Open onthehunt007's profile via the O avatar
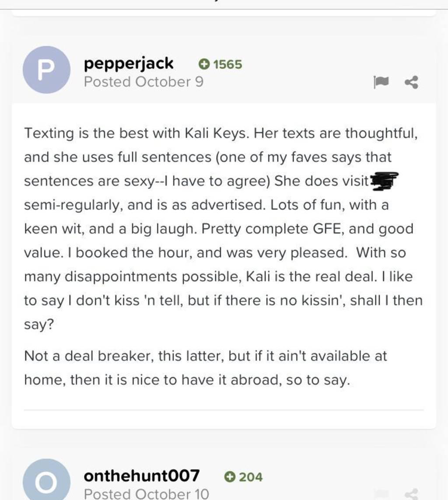 [x=46, y=481]
